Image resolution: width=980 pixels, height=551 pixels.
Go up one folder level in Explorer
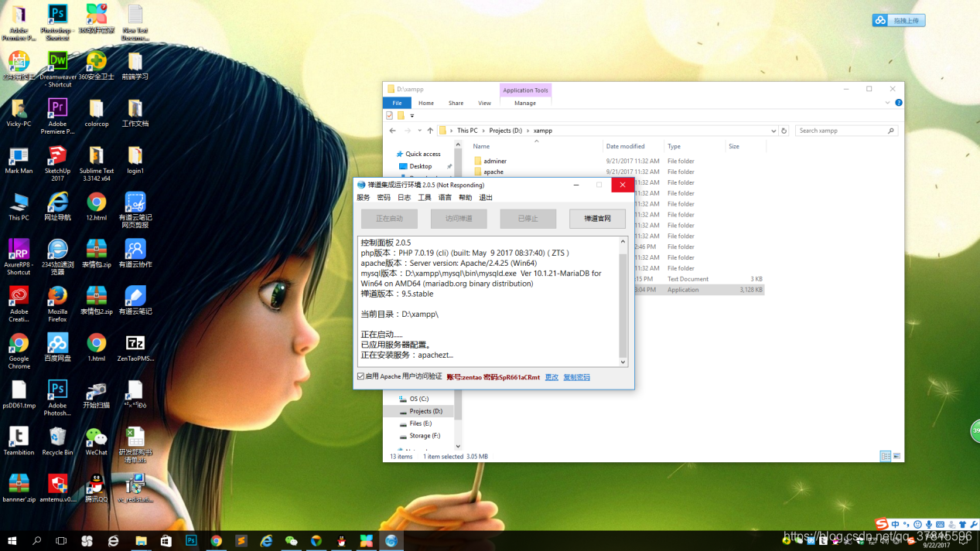(430, 131)
